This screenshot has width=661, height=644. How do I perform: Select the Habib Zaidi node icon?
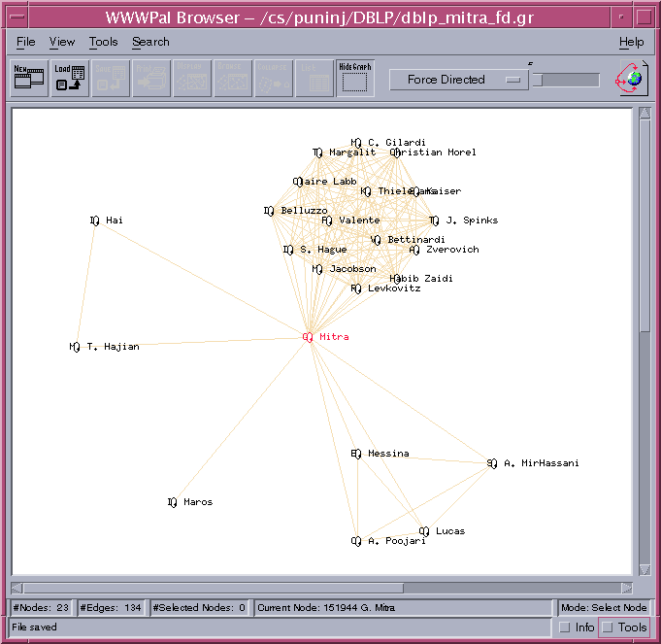395,279
